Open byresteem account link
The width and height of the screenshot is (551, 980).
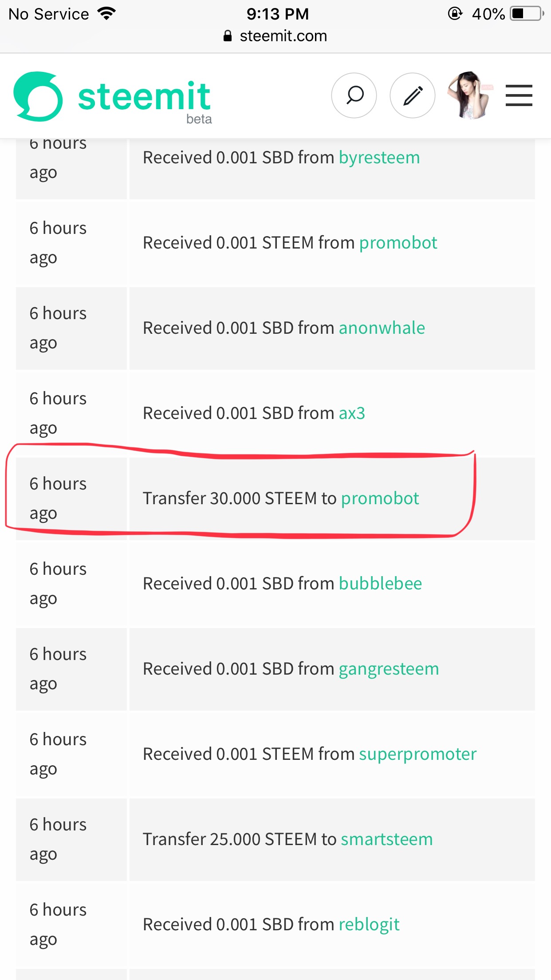coord(379,158)
